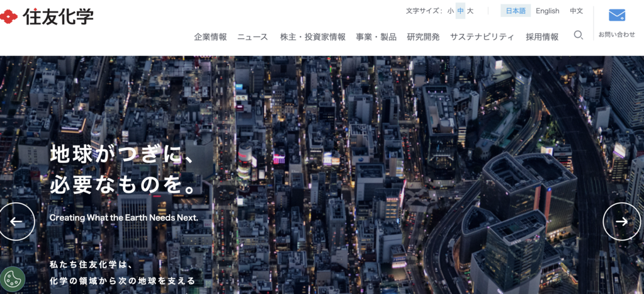Go to previous slide arrow
This screenshot has height=294, width=644.
16,222
